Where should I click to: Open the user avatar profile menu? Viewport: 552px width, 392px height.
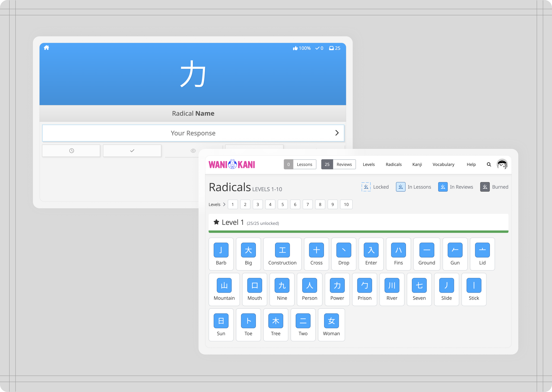pyautogui.click(x=502, y=164)
